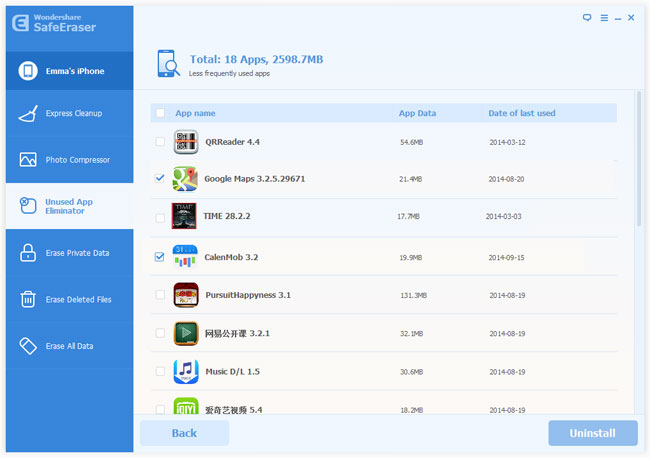This screenshot has width=650, height=458.
Task: Click the Music D/L 1.5 app name
Action: pos(233,371)
